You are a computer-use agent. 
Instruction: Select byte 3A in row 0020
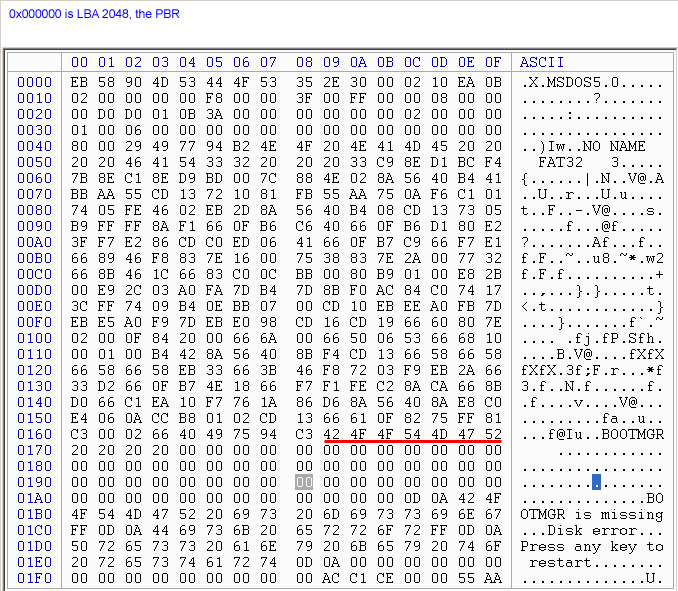tap(214, 114)
